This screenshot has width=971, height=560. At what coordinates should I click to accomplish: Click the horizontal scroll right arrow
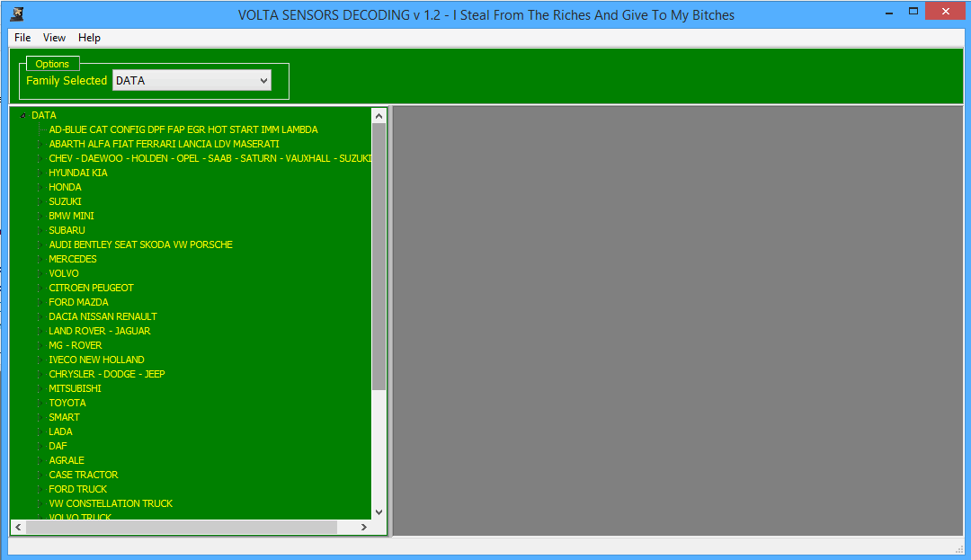coord(363,527)
